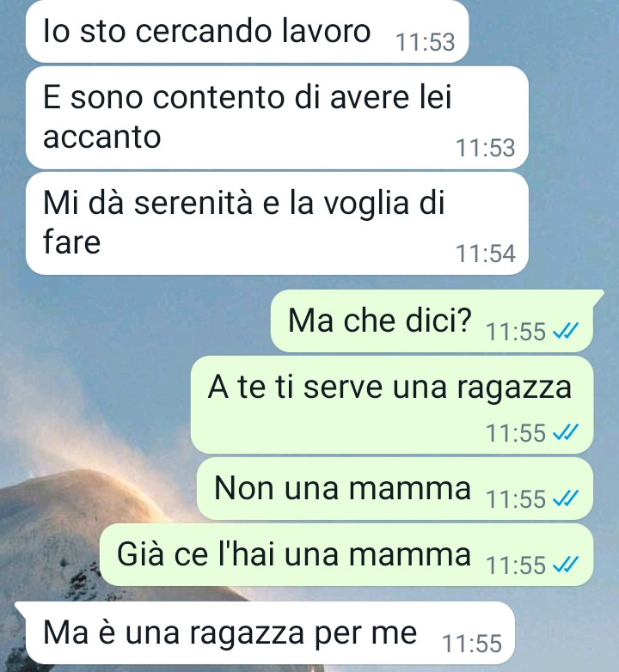Tap the 'Ma che dici?' sent message
The width and height of the screenshot is (619, 672).
click(433, 321)
